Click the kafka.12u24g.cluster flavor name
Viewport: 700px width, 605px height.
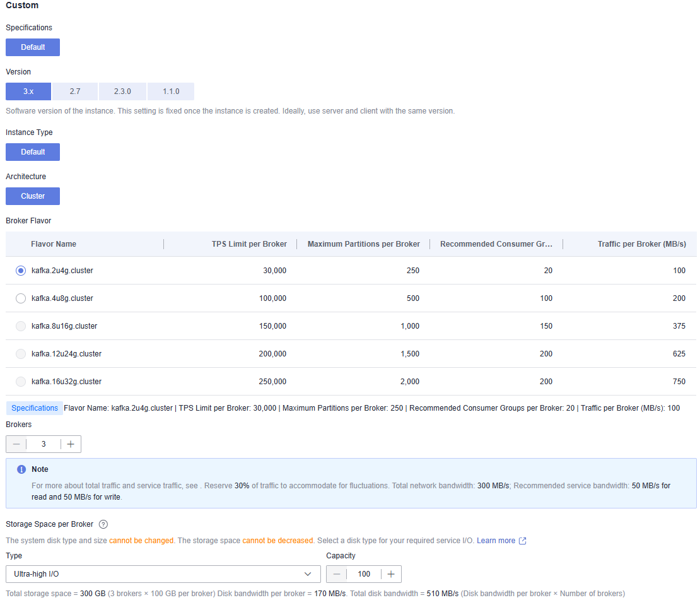(x=66, y=354)
